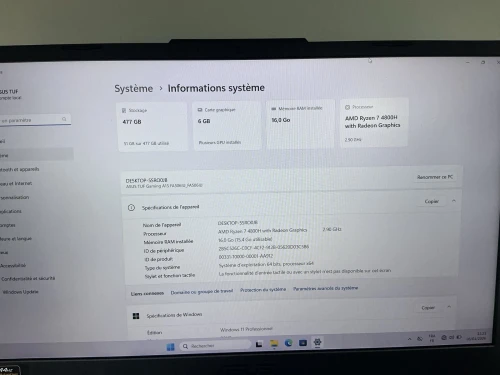
Task: Focus the settings search field in sidebar
Action: tap(35, 120)
